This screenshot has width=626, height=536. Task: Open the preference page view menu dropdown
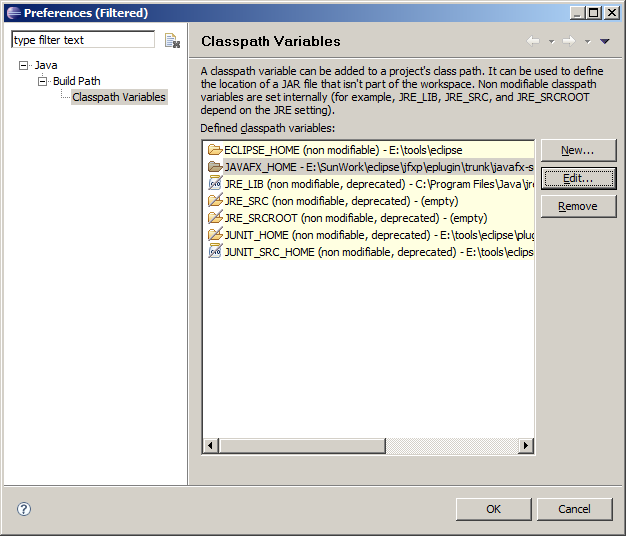point(604,42)
